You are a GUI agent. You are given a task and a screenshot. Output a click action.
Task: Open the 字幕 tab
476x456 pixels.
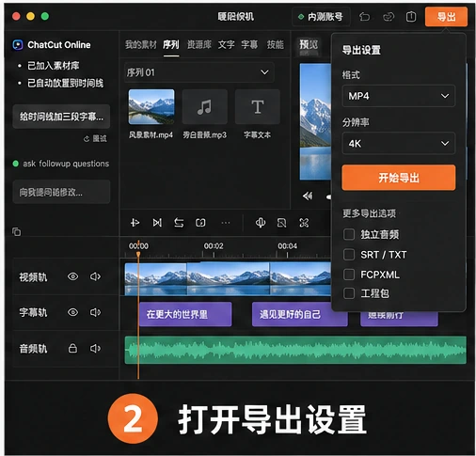(249, 45)
